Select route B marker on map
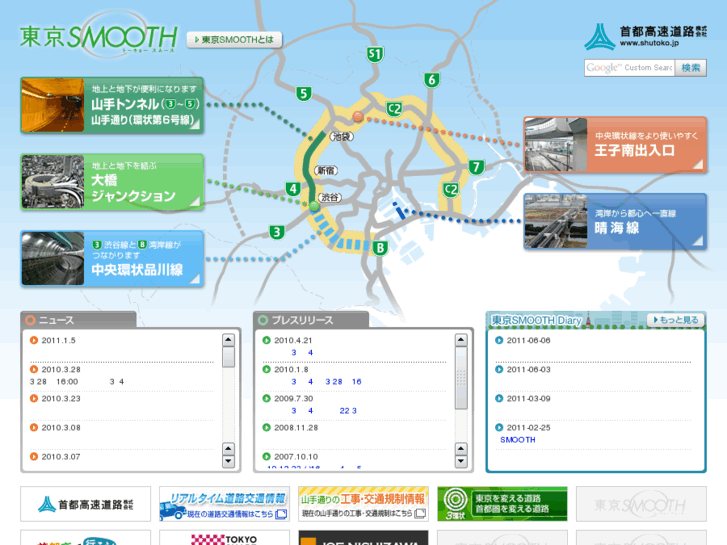 click(x=380, y=248)
